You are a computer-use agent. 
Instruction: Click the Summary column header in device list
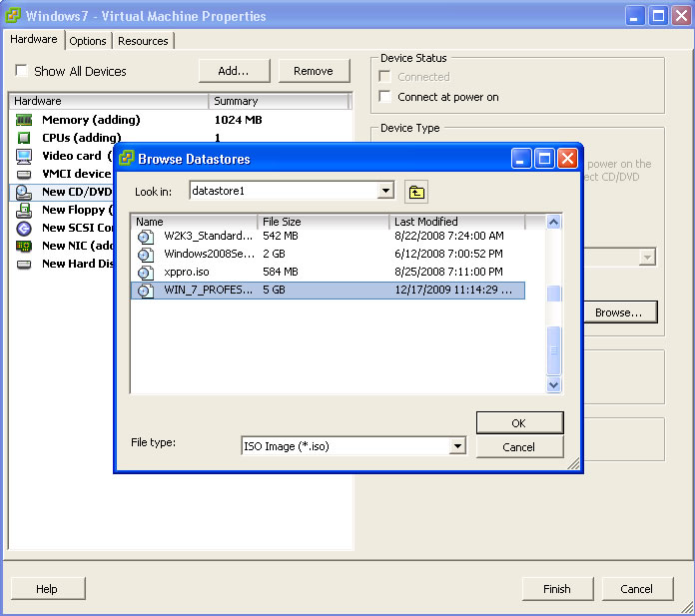point(279,101)
